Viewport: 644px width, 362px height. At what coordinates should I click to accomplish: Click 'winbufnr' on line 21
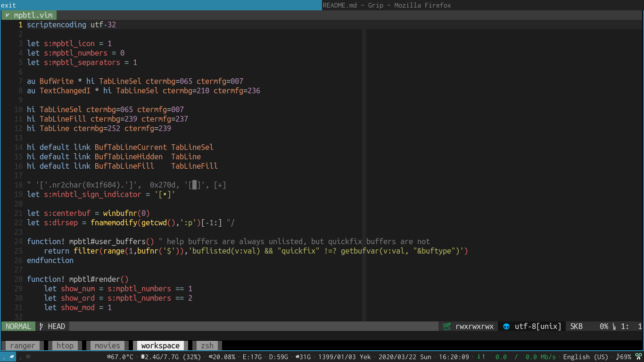pos(120,213)
